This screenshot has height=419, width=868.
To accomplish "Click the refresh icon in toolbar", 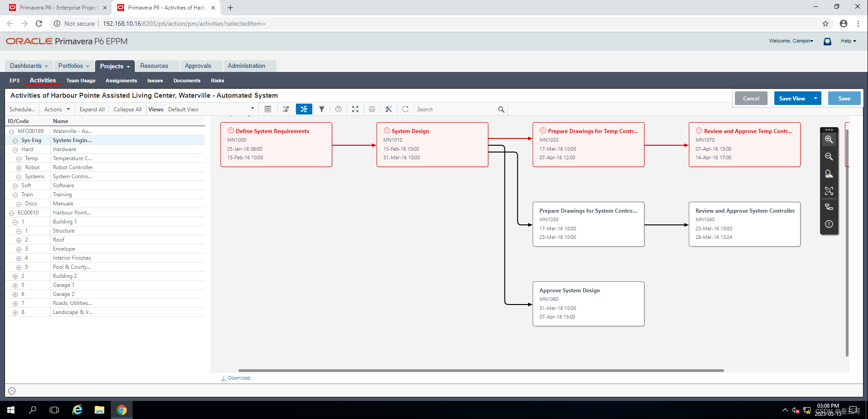I will coord(405,109).
